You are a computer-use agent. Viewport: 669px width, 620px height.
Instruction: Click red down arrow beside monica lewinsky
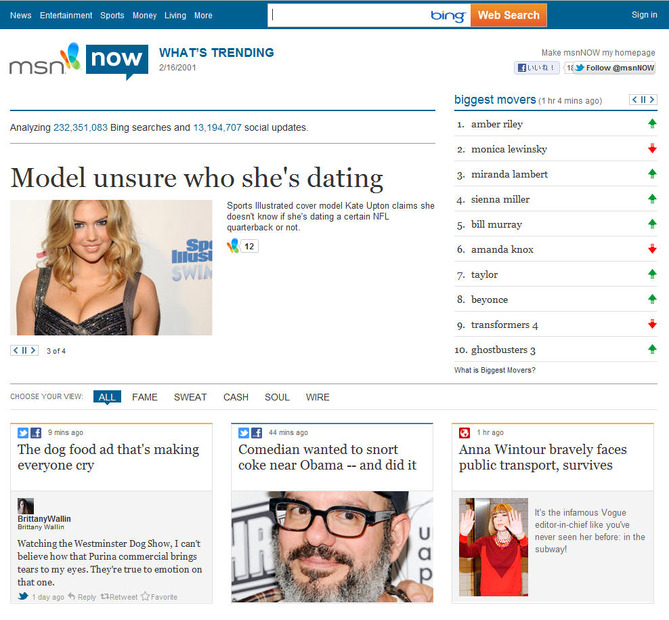652,148
